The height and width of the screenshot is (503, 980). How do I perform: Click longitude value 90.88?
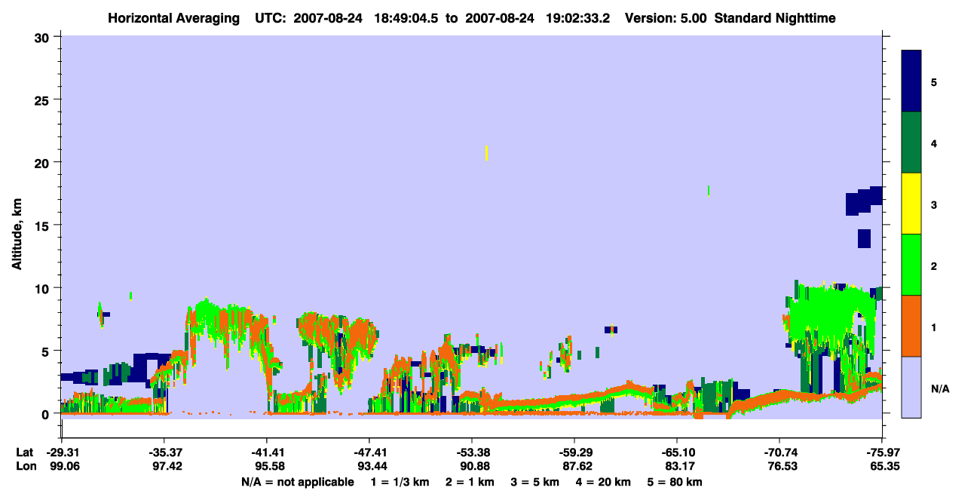click(x=474, y=467)
